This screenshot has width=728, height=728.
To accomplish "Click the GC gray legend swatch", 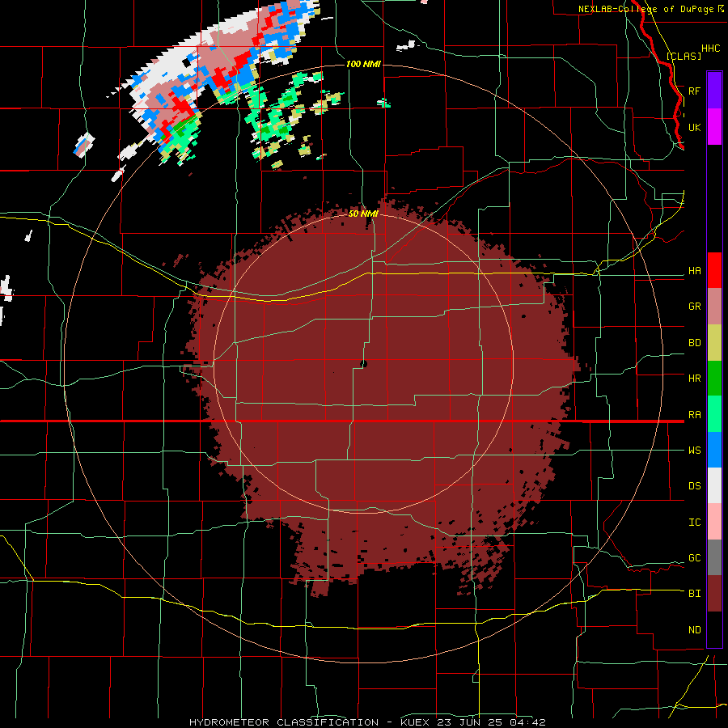I will pos(714,557).
